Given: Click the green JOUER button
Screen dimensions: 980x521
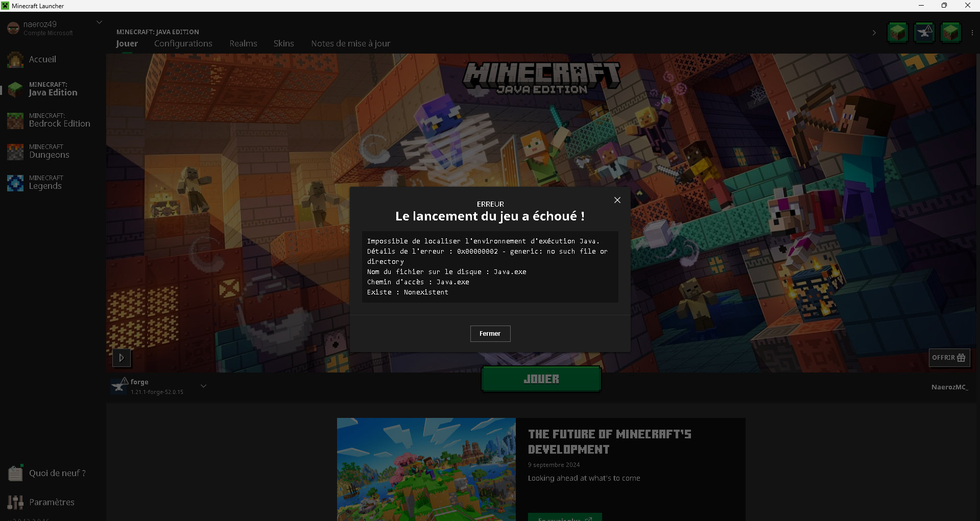Looking at the screenshot, I should tap(541, 379).
